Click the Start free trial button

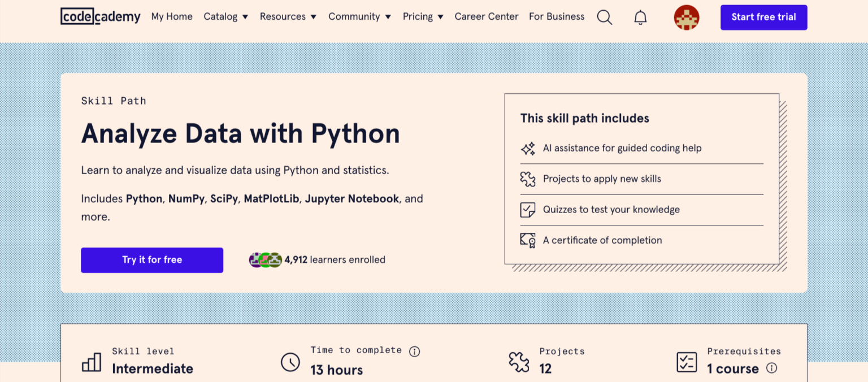click(763, 17)
